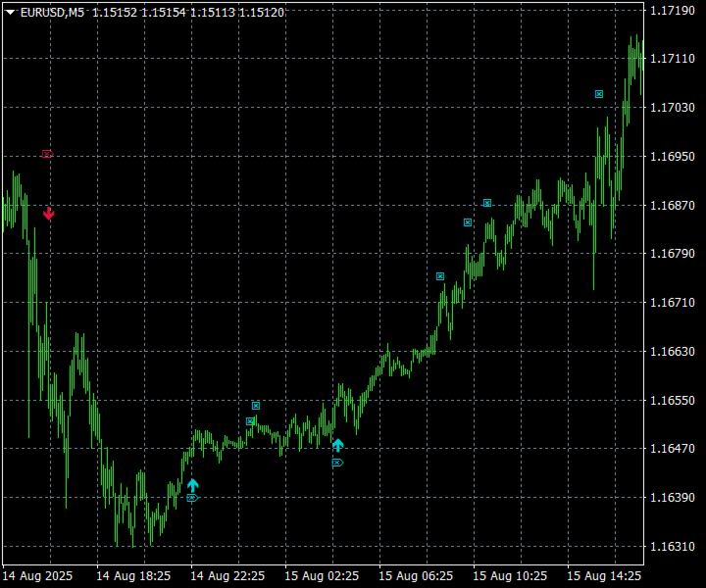706x588 pixels.
Task: Click the 1.16950 price scale label
Action: tap(673, 157)
